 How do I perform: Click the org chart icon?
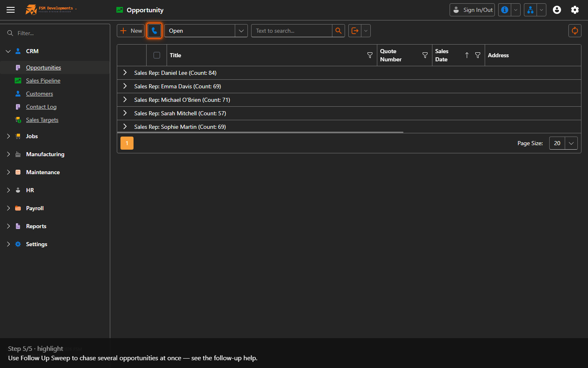(x=530, y=10)
